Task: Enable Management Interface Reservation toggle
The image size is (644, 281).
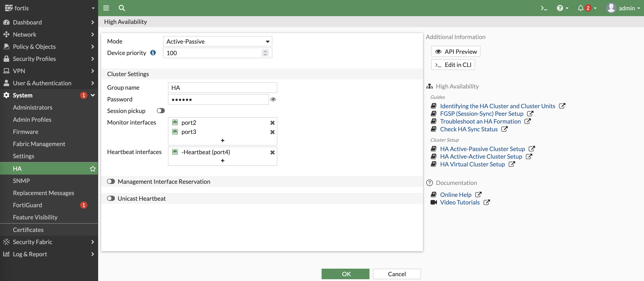Action: coord(111,182)
